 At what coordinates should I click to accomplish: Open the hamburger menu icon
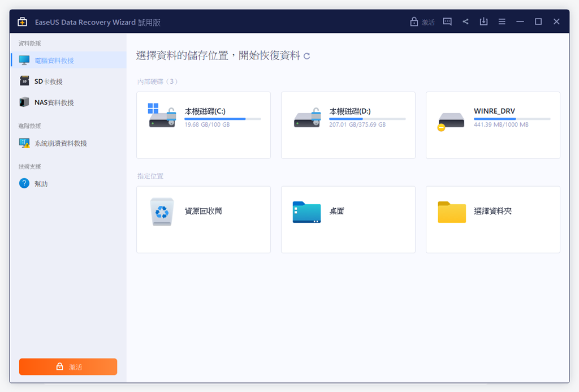pos(502,21)
